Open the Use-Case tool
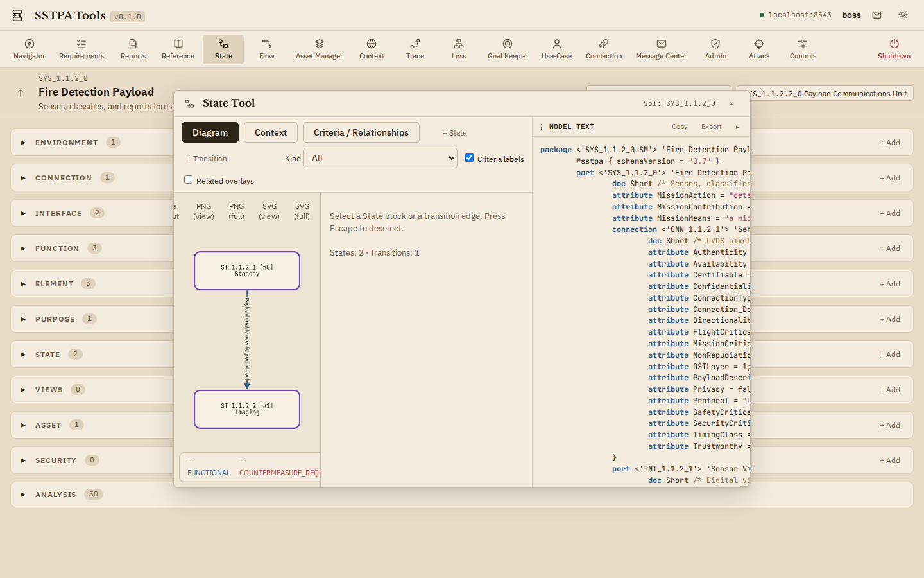The image size is (924, 578). pos(556,49)
